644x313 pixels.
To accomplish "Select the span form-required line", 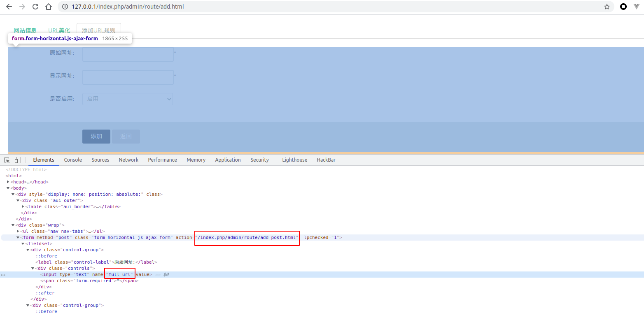I will 89,281.
